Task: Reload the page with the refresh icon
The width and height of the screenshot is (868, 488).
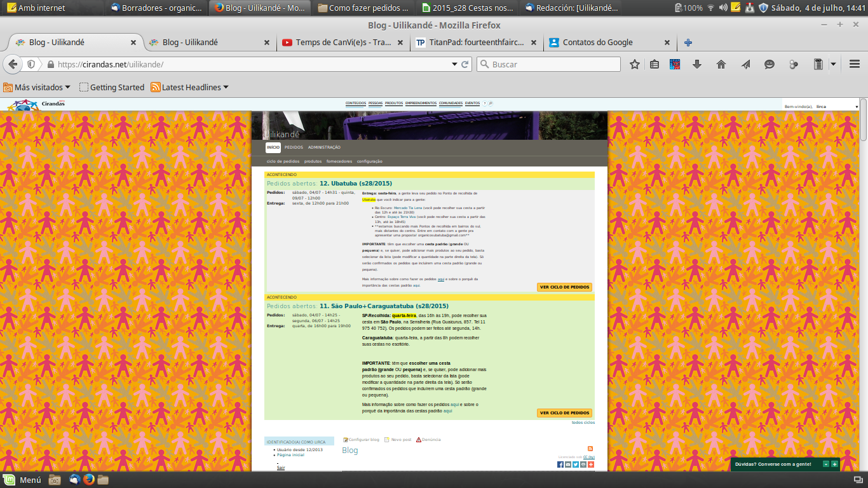Action: tap(465, 64)
